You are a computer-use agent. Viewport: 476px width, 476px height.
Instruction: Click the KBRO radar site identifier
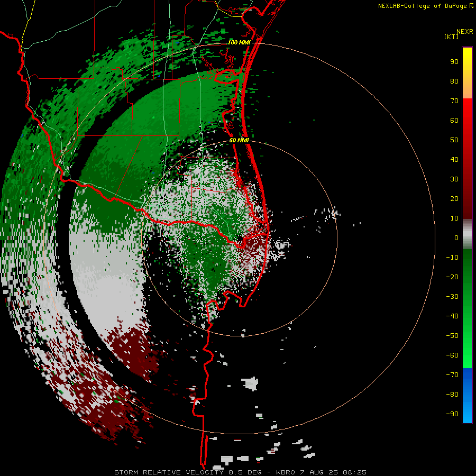[286, 472]
